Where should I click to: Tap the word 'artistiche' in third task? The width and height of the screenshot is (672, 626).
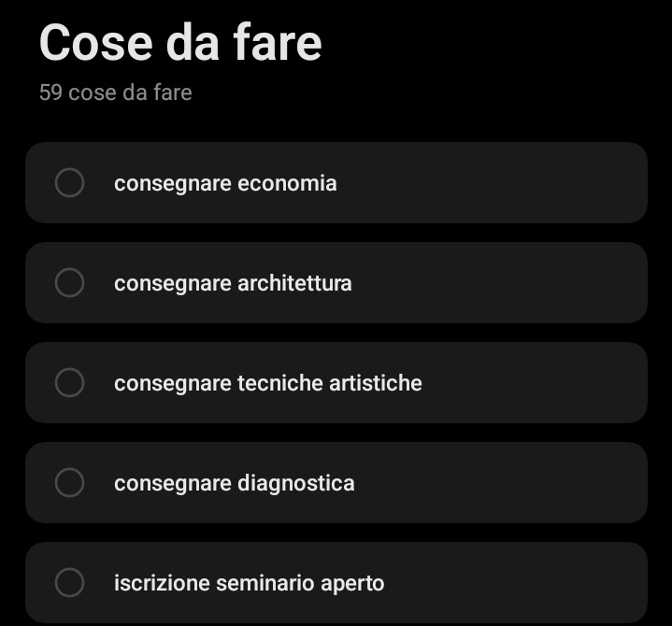tap(376, 383)
